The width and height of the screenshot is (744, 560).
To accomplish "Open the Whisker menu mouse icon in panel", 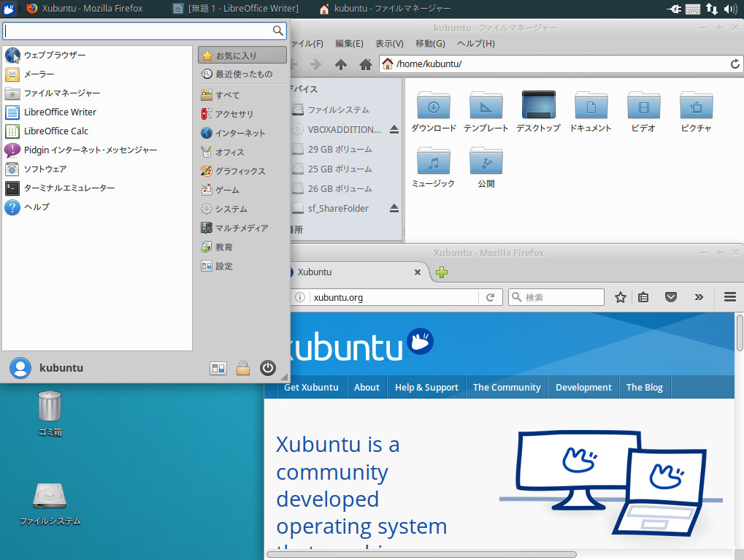I will [9, 9].
